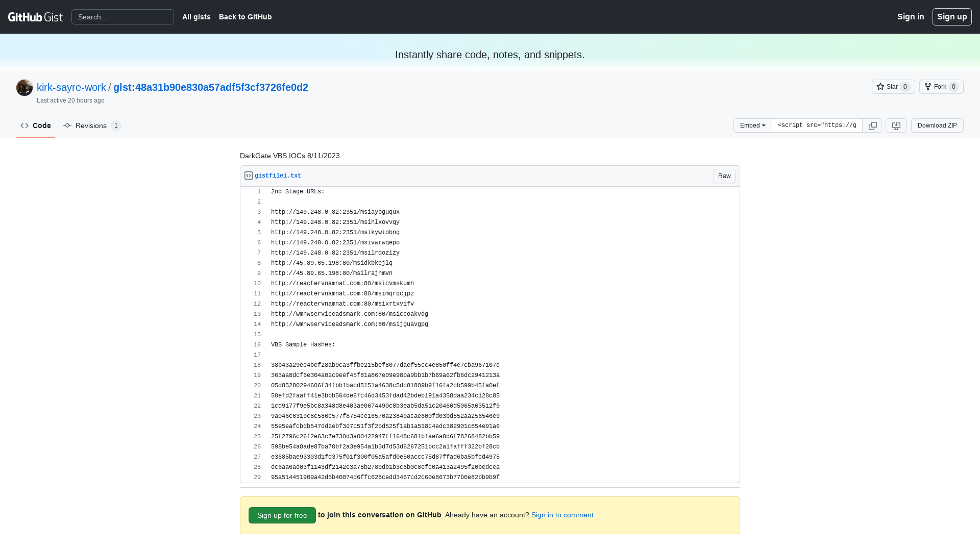Click URL ending in msihlxovvqy
The width and height of the screenshot is (980, 551).
coord(335,222)
